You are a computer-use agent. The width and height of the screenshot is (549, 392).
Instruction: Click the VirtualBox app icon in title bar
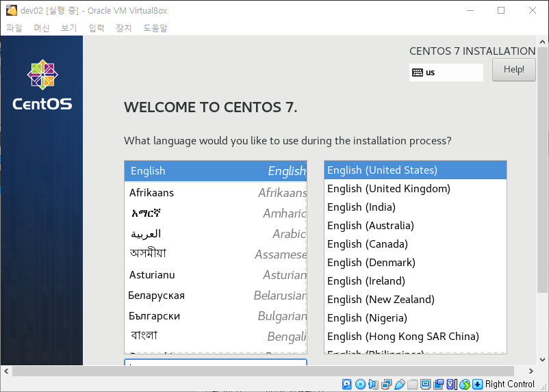tap(12, 10)
